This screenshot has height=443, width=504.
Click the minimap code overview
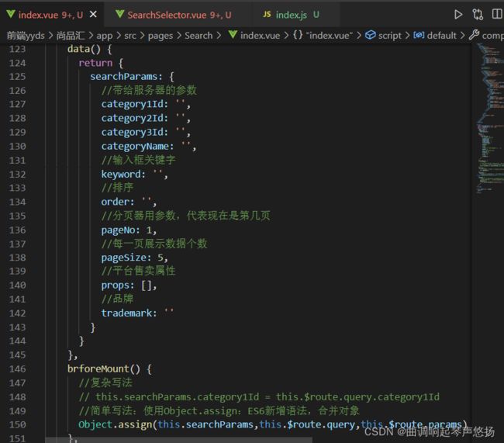[489, 119]
